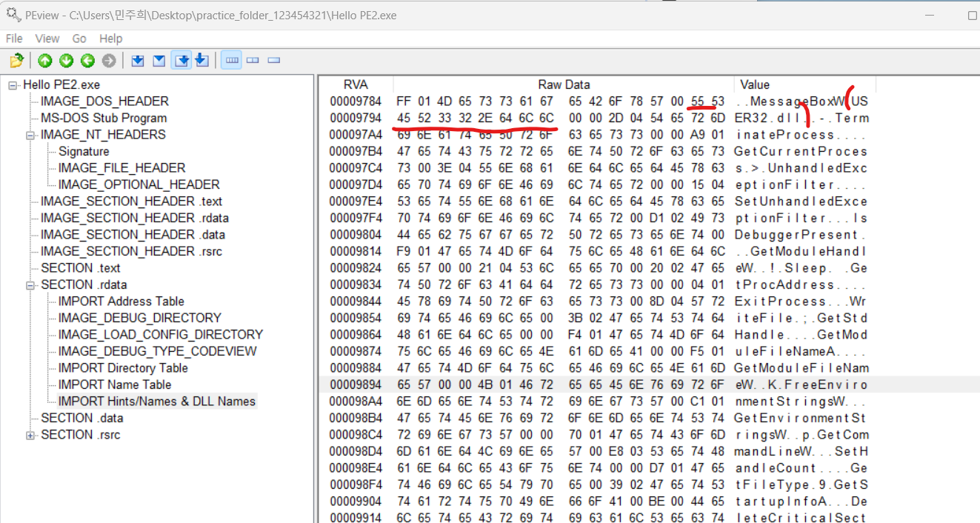
Task: Click the green up arrow icon
Action: click(45, 61)
